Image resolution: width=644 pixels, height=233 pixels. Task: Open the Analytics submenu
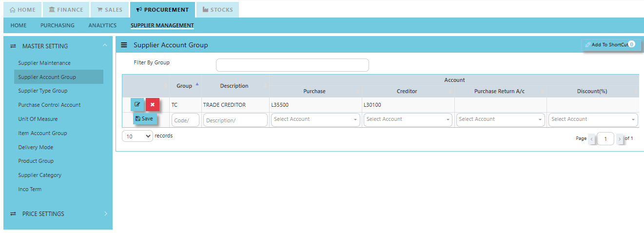(102, 25)
